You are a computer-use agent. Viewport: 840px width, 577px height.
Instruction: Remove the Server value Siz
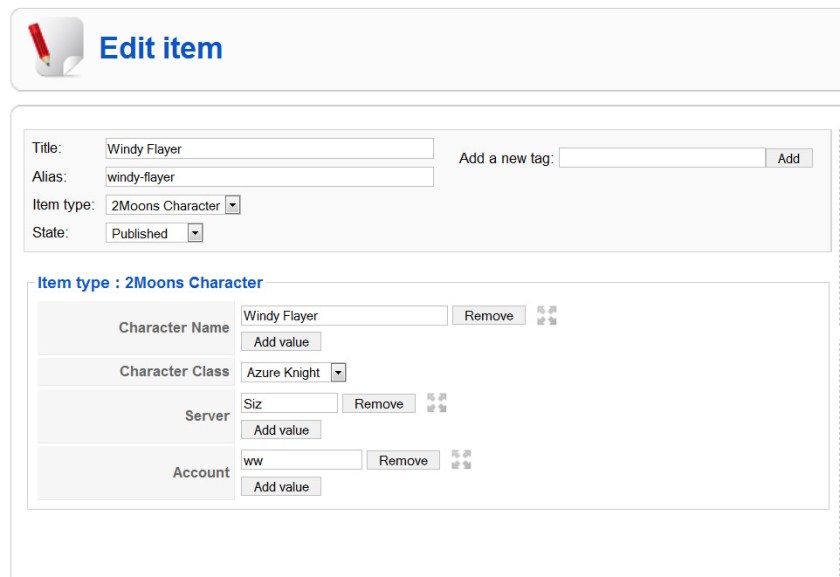[378, 404]
